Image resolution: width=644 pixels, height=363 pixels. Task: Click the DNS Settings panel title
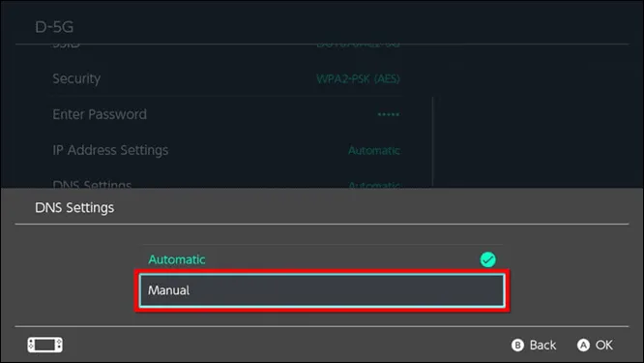pos(74,207)
